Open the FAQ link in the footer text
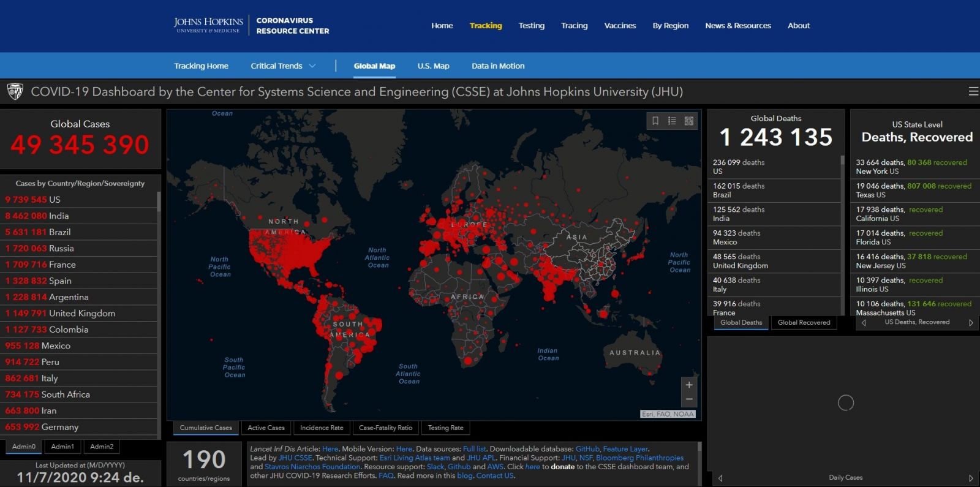 click(x=386, y=475)
